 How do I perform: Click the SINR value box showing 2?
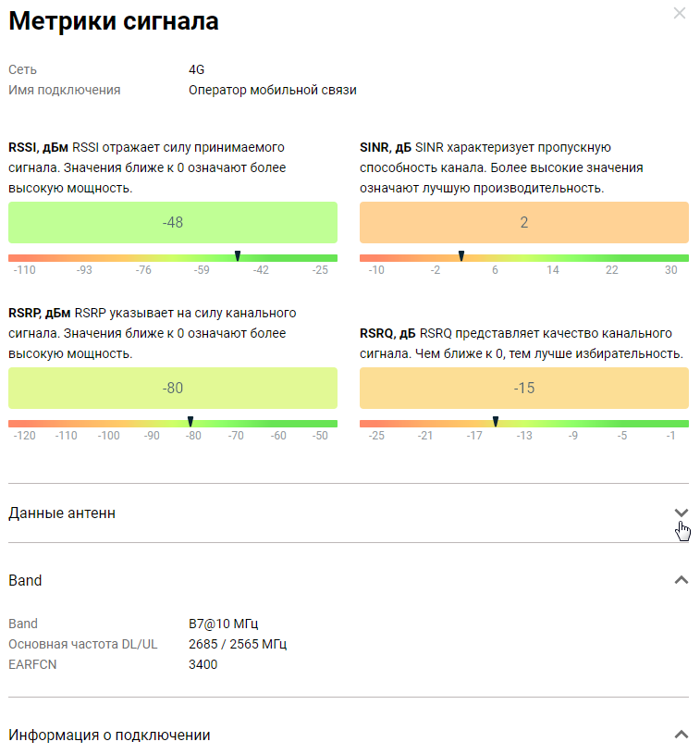coord(523,223)
